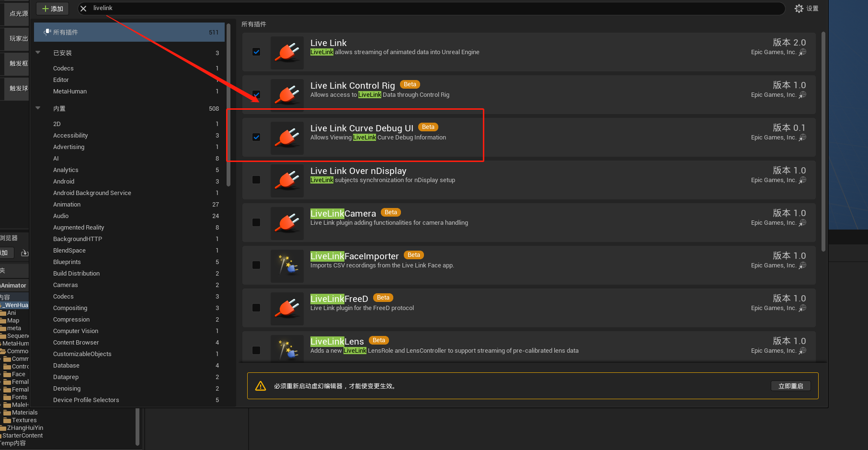Open the ZHangHuiYin folder
The height and width of the screenshot is (450, 868).
pos(24,428)
